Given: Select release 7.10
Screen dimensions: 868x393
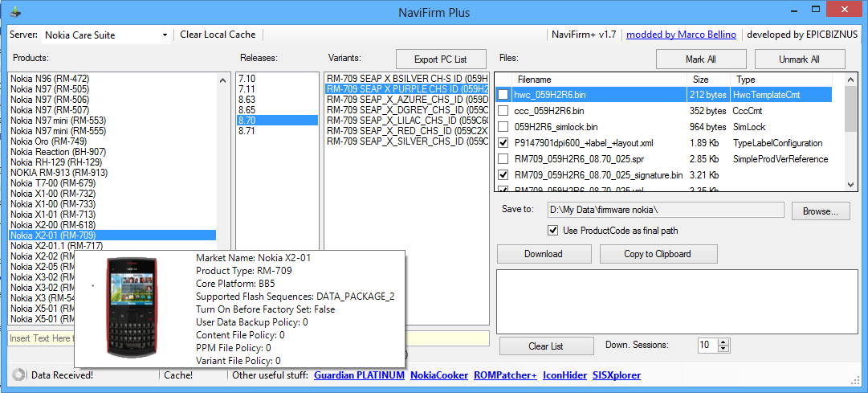Looking at the screenshot, I should click(277, 78).
